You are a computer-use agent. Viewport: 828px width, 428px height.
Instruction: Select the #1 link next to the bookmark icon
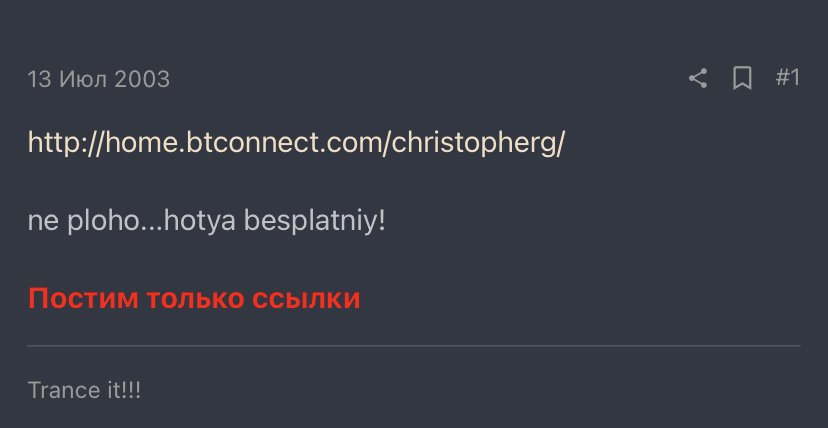click(x=787, y=78)
